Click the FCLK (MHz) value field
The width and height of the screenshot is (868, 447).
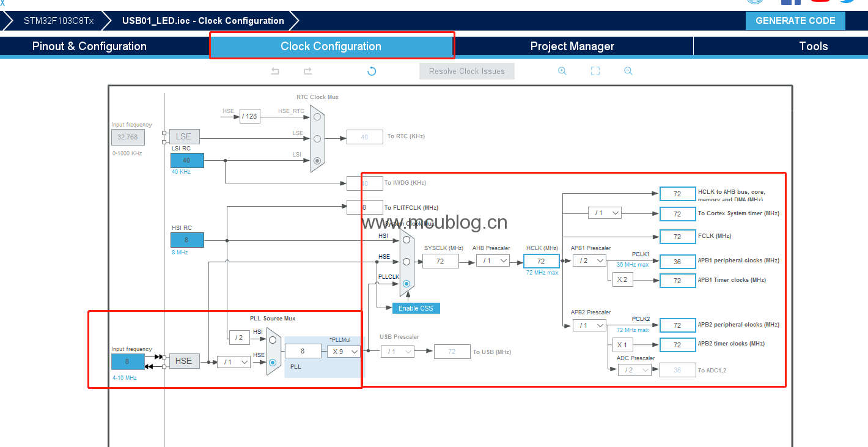(x=677, y=237)
